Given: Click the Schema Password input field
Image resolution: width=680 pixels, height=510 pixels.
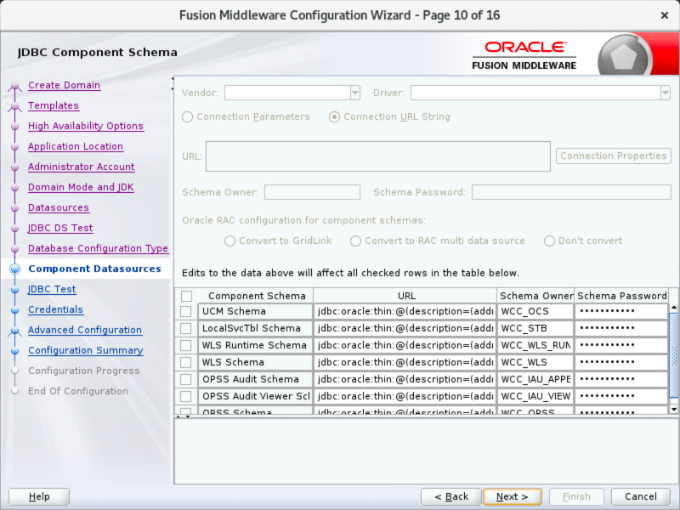Looking at the screenshot, I should coord(572,193).
